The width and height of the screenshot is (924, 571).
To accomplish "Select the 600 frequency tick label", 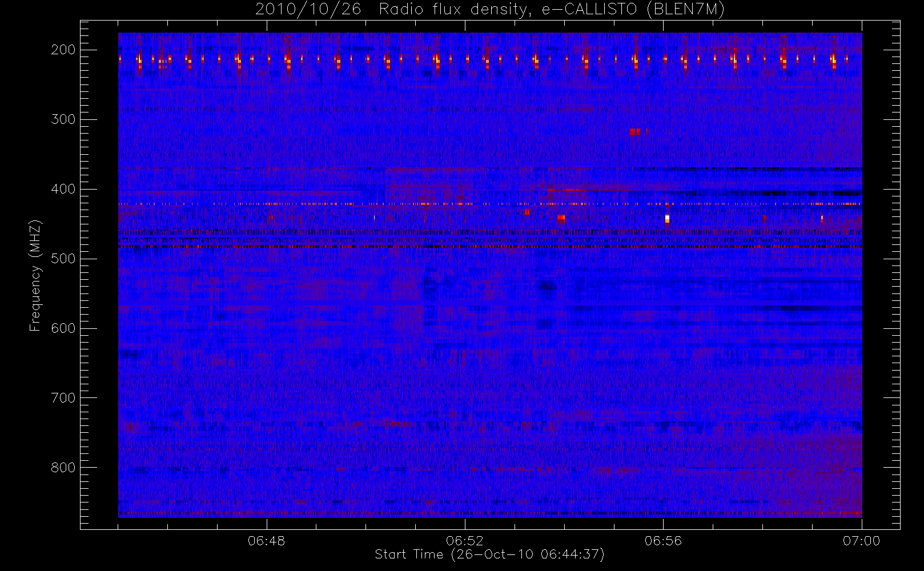I will pos(63,328).
